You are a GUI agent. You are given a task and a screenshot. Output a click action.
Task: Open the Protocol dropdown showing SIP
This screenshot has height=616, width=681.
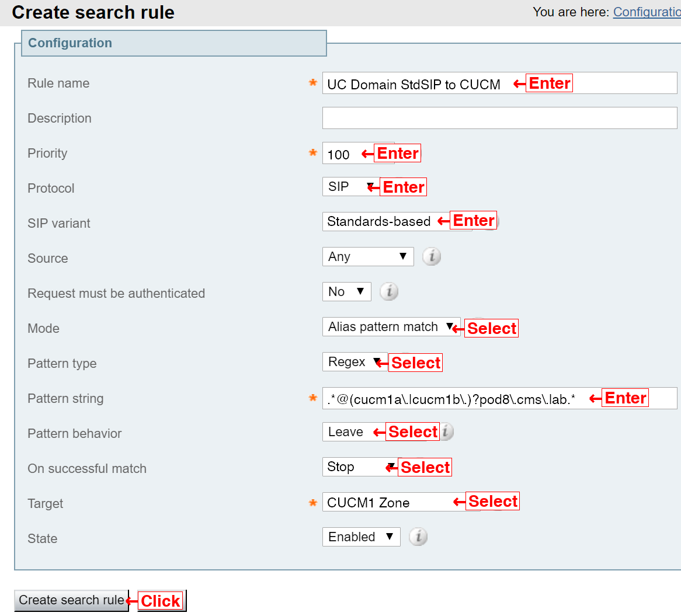[x=351, y=187]
